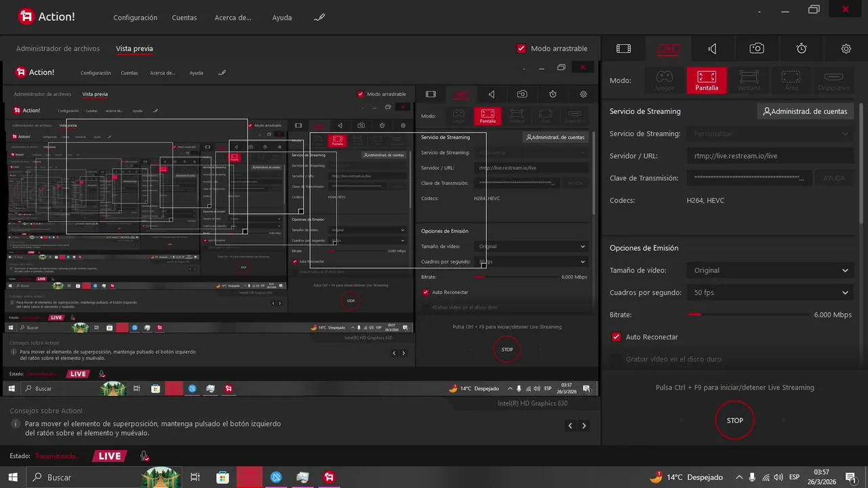
Task: Open the Tamaño de vídeo dropdown
Action: pos(770,270)
